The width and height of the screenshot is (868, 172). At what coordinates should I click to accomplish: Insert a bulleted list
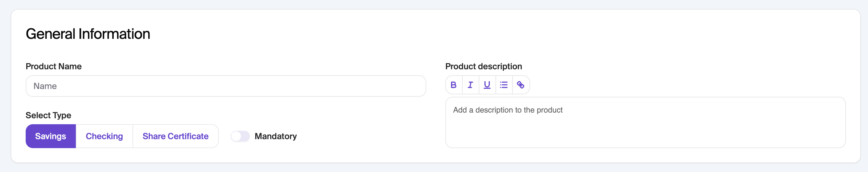pos(504,85)
